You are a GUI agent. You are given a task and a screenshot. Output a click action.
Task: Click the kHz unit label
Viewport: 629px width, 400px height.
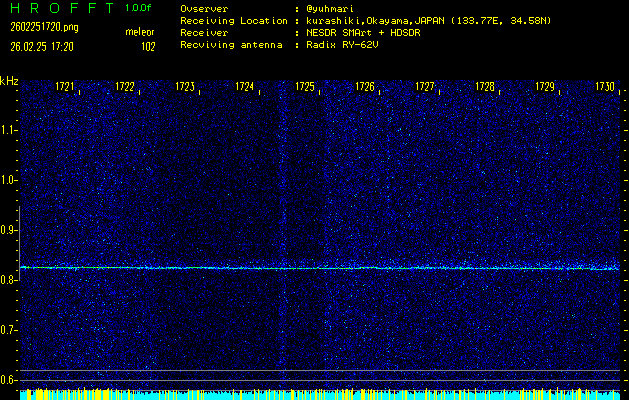coord(9,81)
